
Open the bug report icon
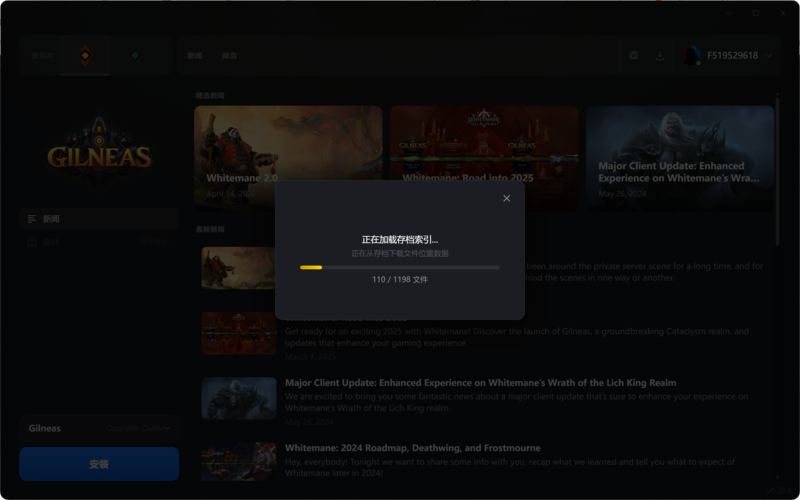(634, 55)
